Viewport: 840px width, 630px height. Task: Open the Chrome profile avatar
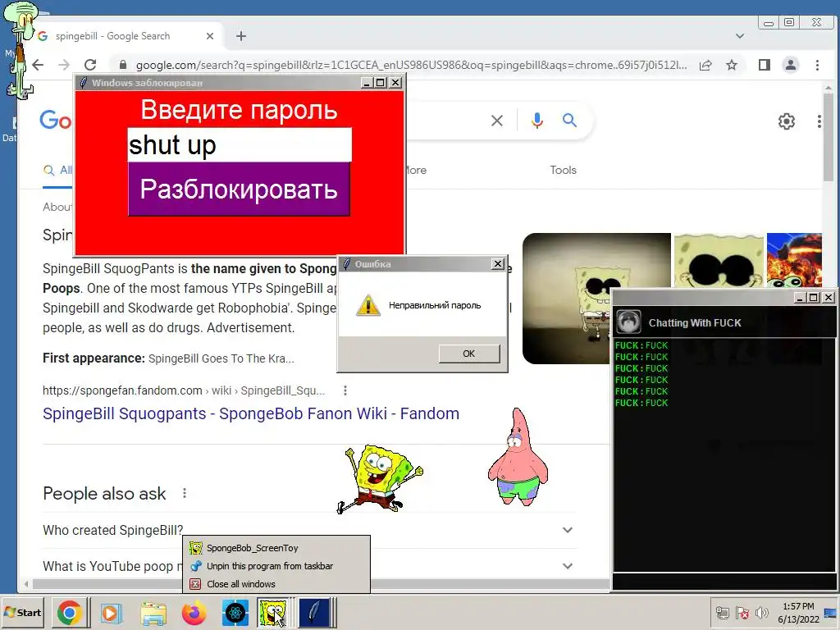point(790,65)
